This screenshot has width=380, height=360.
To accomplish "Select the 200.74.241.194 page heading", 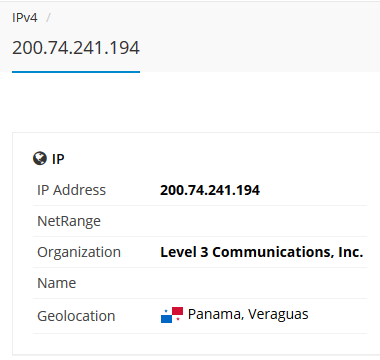I will [x=76, y=48].
